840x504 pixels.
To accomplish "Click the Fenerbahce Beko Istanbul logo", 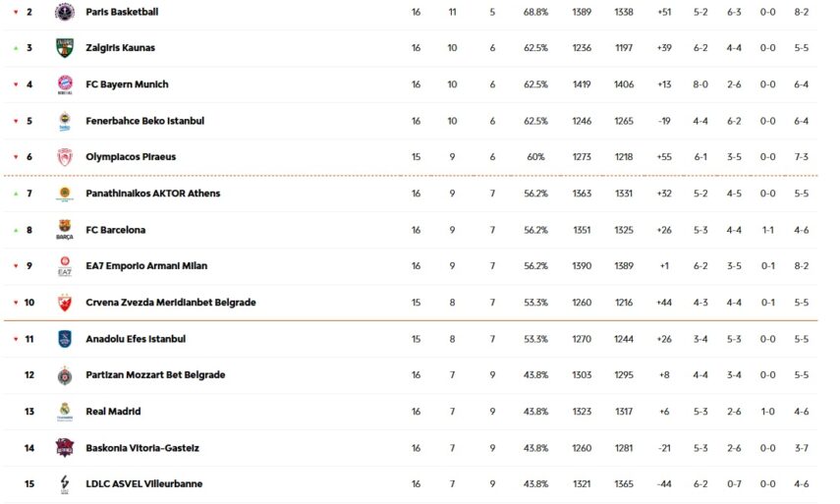I will [x=65, y=121].
